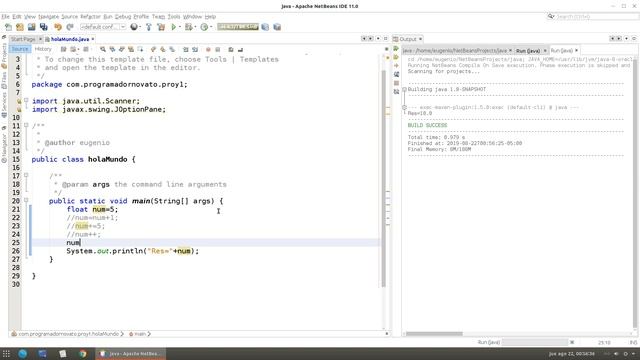Switch editor to History view
This screenshot has width=640, height=360.
(43, 49)
